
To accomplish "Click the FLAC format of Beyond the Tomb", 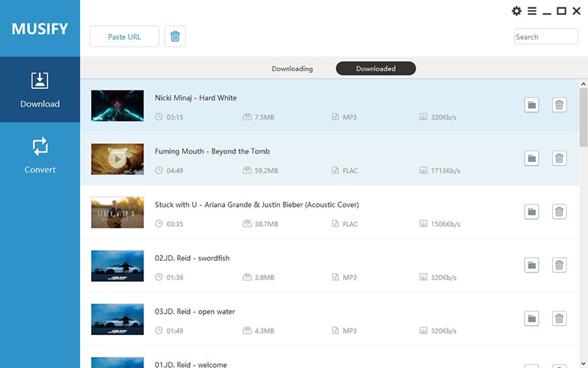I will [351, 171].
